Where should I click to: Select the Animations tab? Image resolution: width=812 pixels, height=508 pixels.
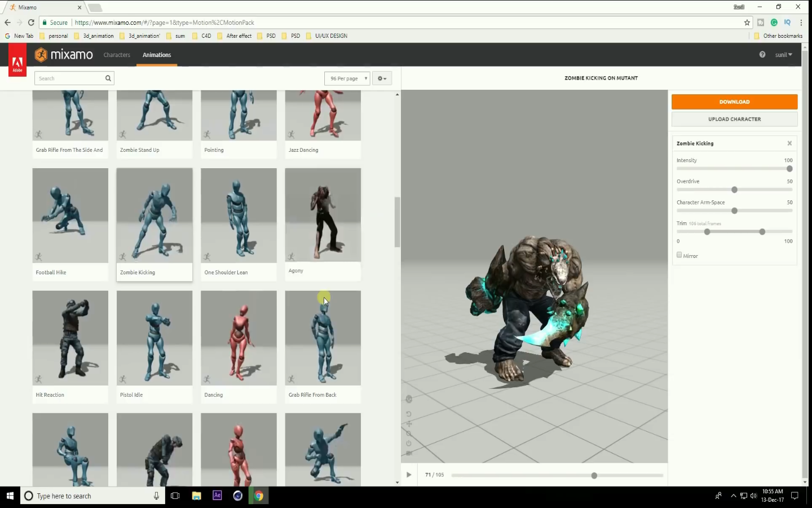point(157,55)
